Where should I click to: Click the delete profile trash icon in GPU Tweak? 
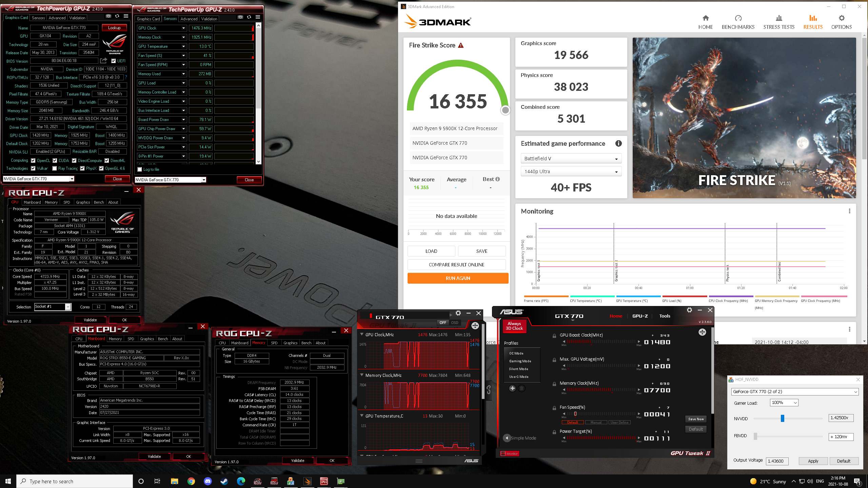click(522, 388)
